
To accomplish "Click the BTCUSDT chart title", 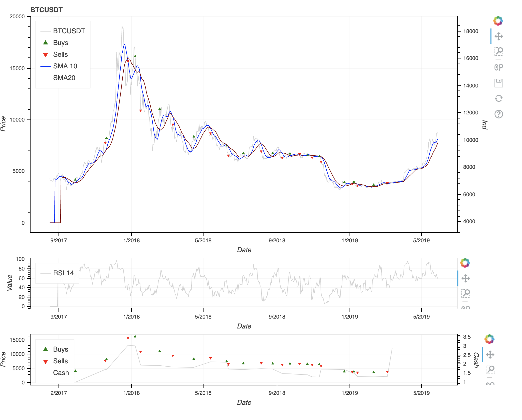I will [46, 10].
